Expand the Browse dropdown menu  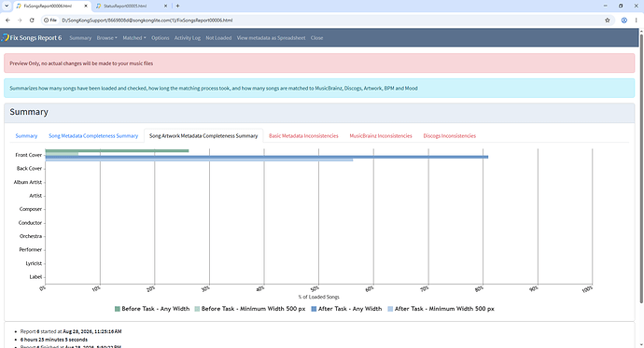point(106,37)
